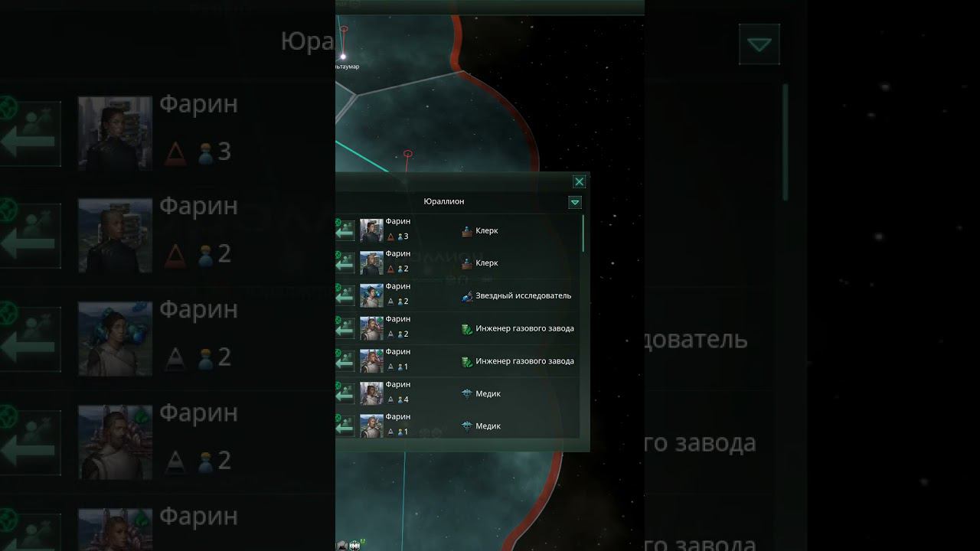This screenshot has width=980, height=551.
Task: Click the red triangle stratum icon in first row
Action: 390,237
